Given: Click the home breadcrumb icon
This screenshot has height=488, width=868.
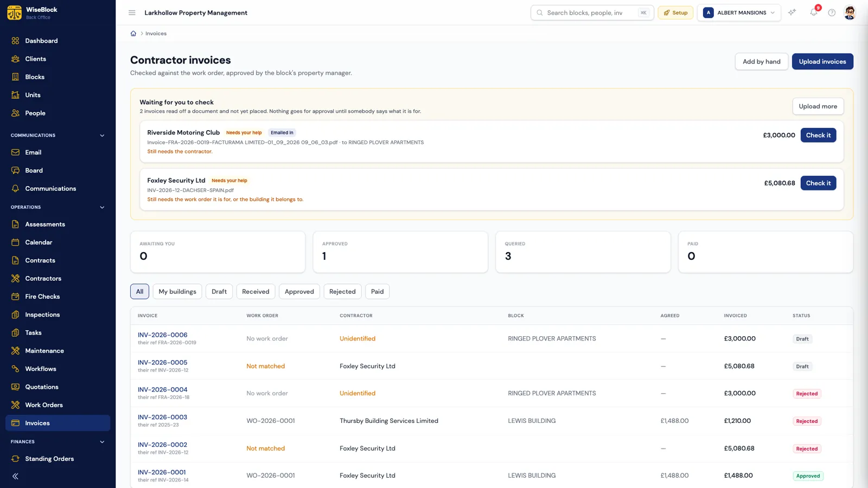Looking at the screenshot, I should coord(133,34).
